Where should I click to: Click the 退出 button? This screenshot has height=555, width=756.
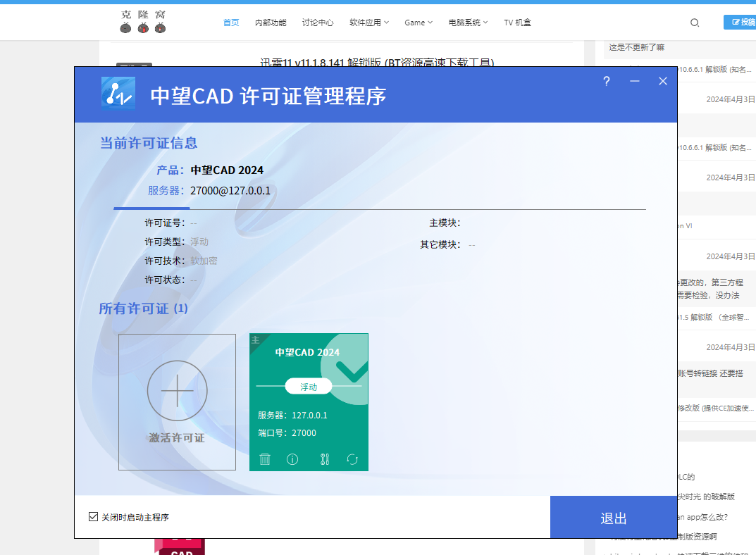(x=613, y=518)
